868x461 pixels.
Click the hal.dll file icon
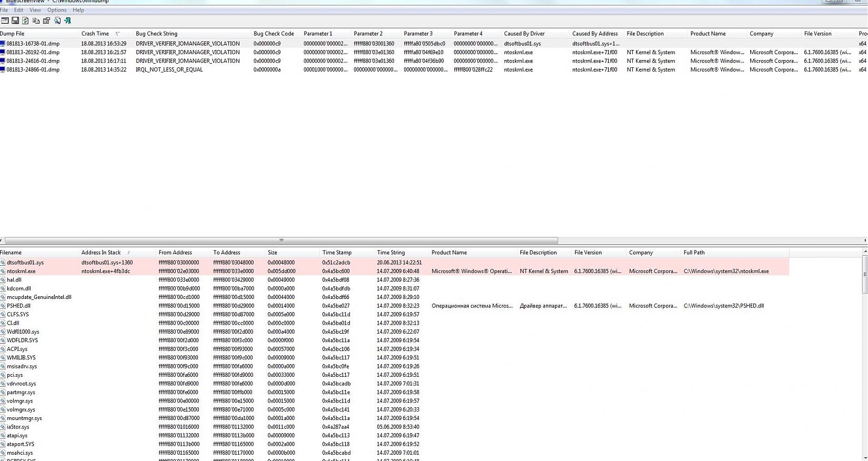tap(3, 280)
